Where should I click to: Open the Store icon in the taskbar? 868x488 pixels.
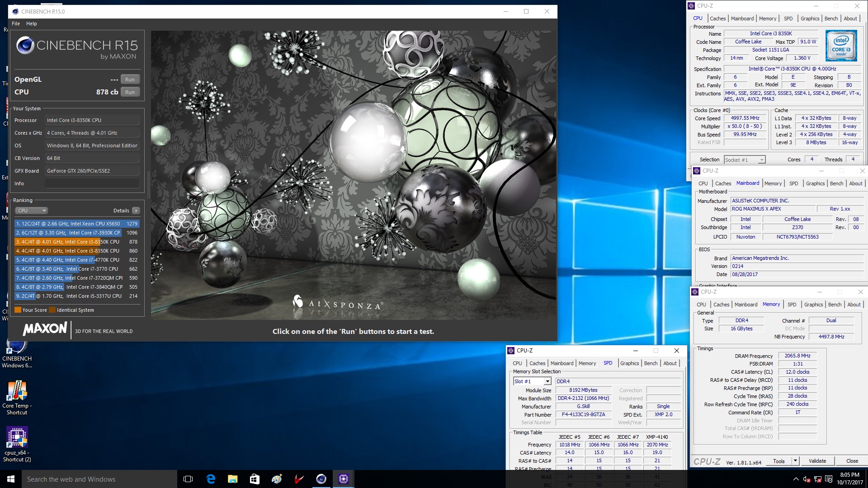click(x=255, y=479)
